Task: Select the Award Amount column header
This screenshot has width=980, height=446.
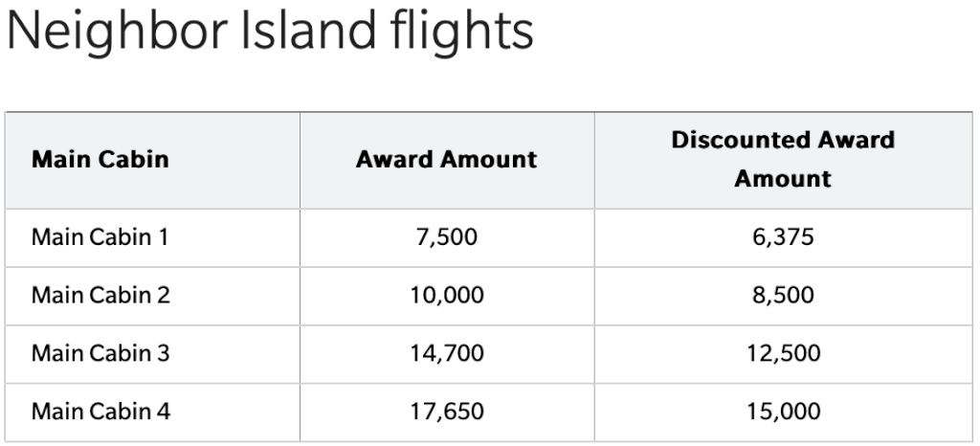Action: (446, 159)
